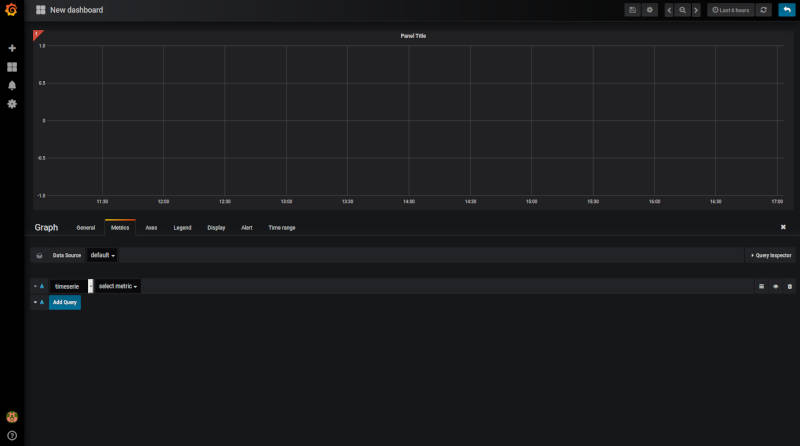
Task: Switch to the Time range tab
Action: coord(282,228)
